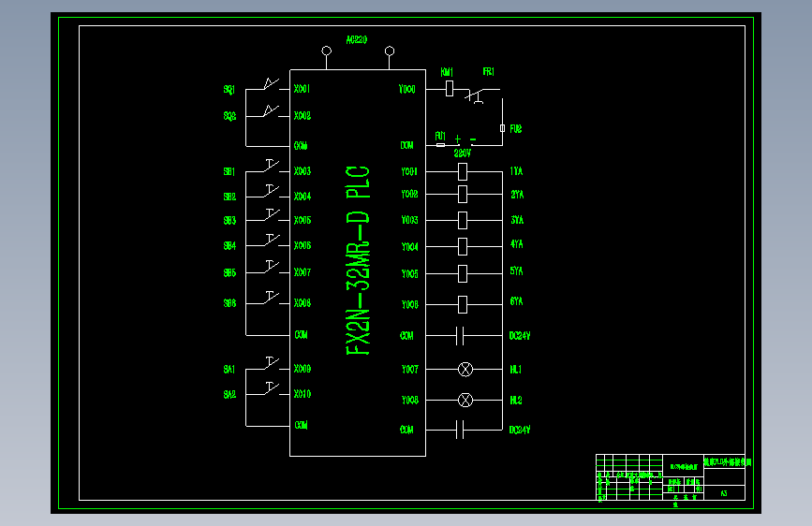Pick the KM1 coil rectangle symbol

coord(450,89)
